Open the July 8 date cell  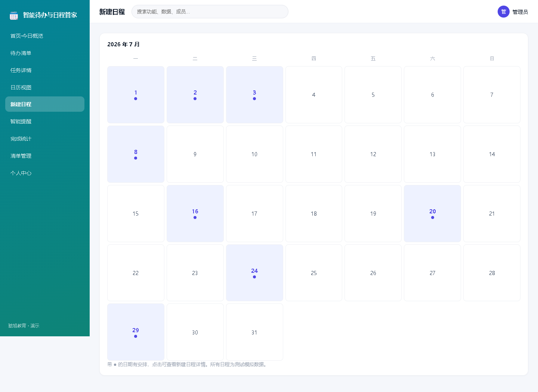pos(136,154)
